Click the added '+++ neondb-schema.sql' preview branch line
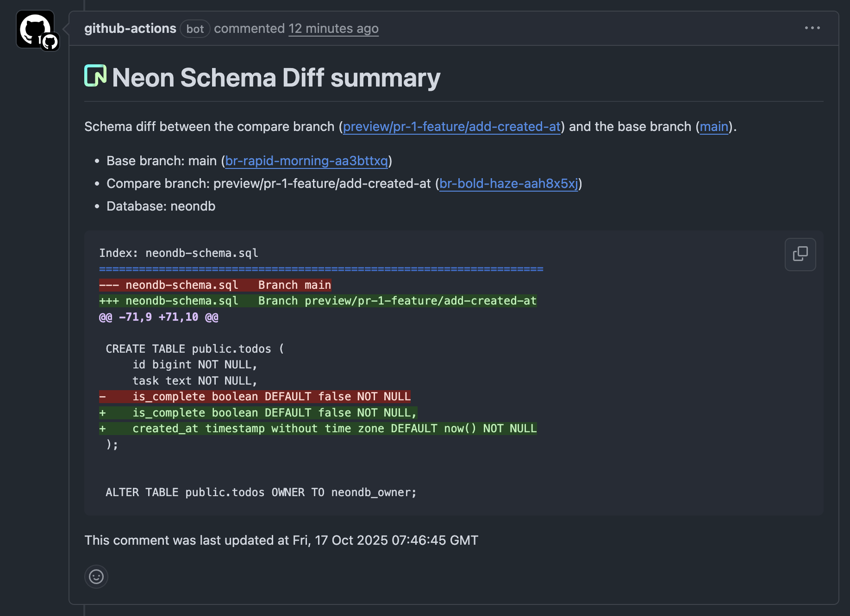This screenshot has width=850, height=616. (x=318, y=301)
